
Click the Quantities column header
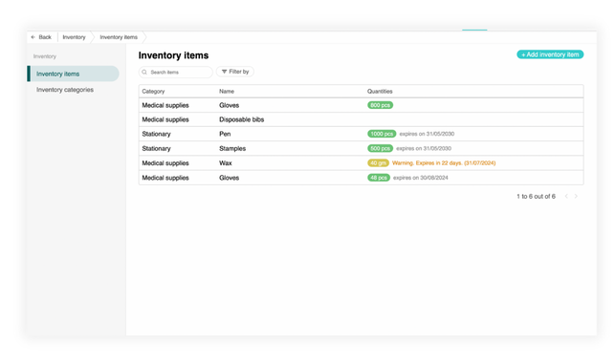380,92
